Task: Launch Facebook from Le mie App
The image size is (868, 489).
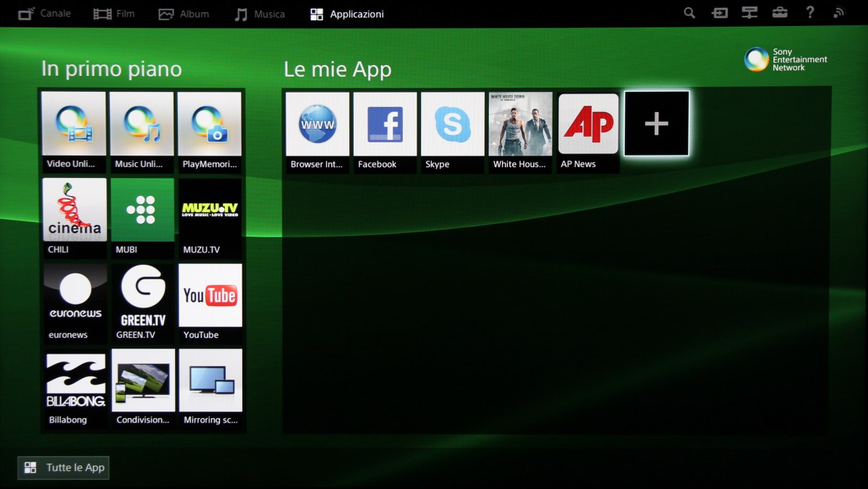Action: (x=385, y=132)
